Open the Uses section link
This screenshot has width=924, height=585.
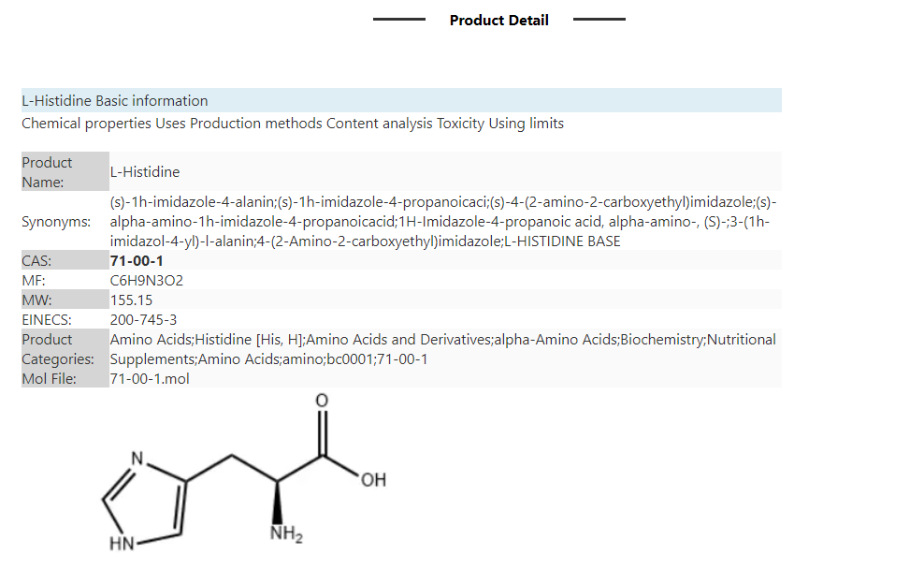click(x=170, y=124)
